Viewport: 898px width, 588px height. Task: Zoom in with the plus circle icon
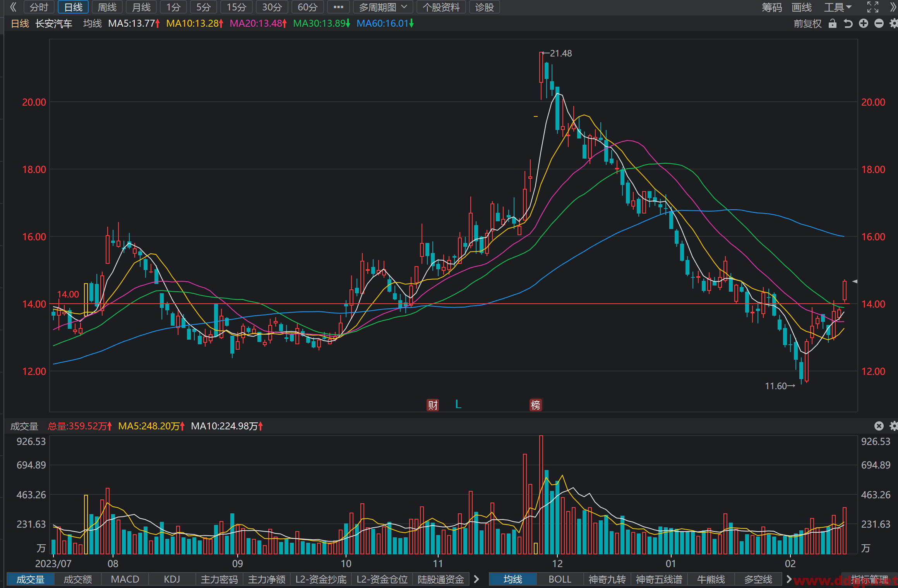[x=864, y=24]
